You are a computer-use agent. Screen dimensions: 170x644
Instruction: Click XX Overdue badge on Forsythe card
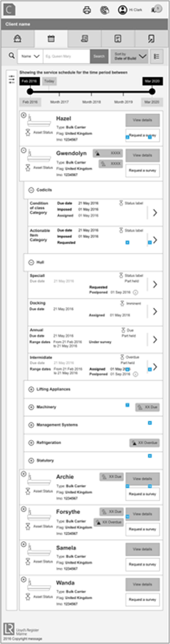(109, 522)
